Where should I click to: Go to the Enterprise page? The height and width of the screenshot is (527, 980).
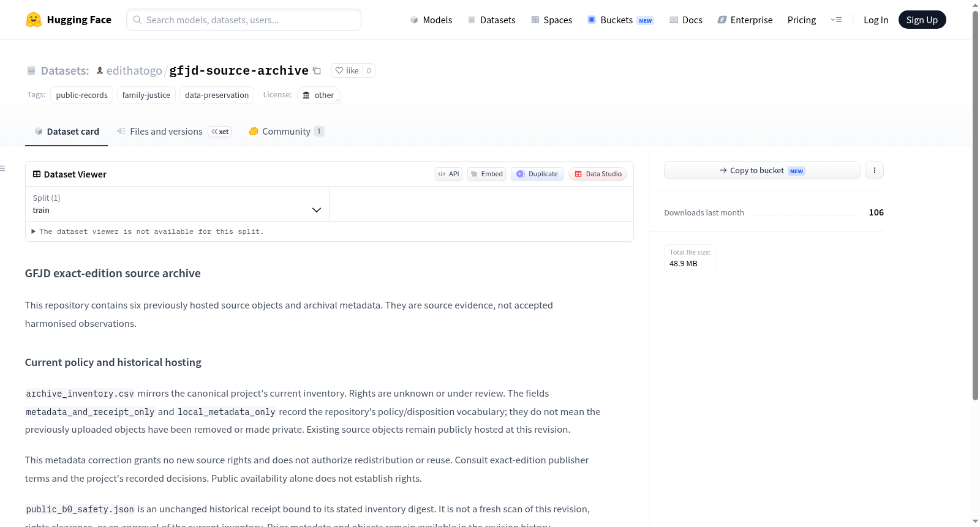(745, 20)
